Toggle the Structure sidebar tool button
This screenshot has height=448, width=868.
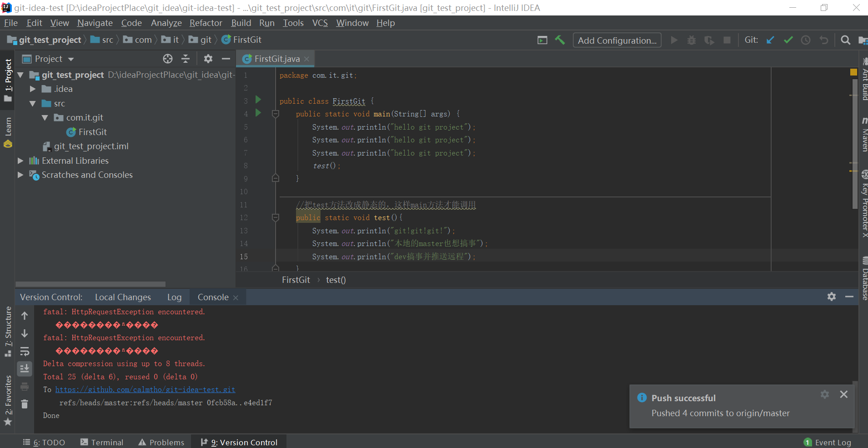click(8, 332)
